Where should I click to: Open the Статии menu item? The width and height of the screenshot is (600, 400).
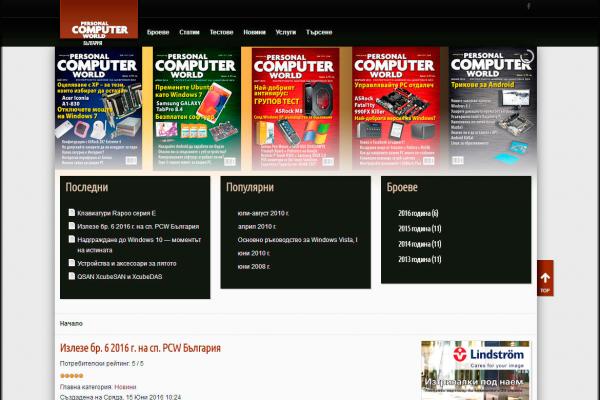pos(189,32)
